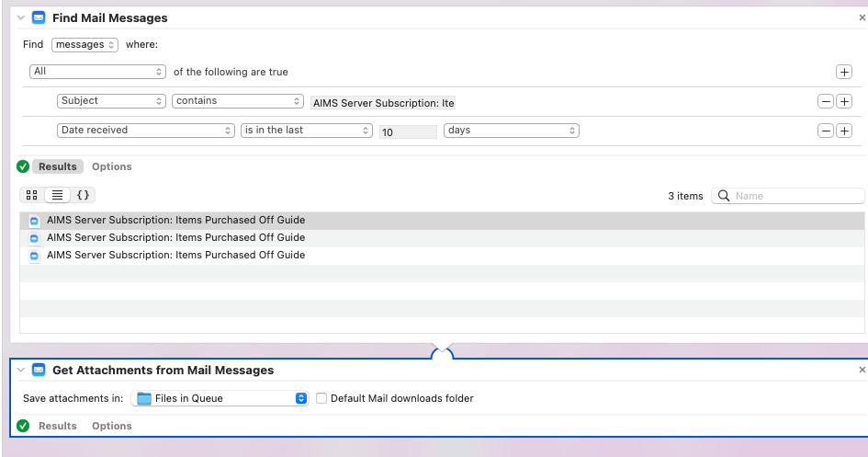Viewport: 868px width, 457px height.
Task: Add a new top-level condition rule
Action: (x=843, y=72)
